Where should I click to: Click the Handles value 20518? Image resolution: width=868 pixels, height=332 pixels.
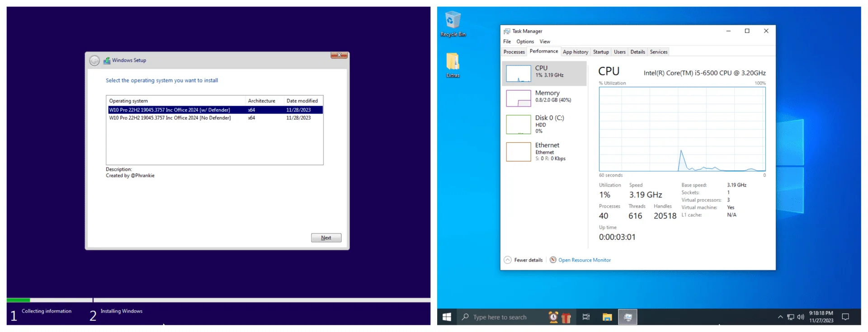665,216
